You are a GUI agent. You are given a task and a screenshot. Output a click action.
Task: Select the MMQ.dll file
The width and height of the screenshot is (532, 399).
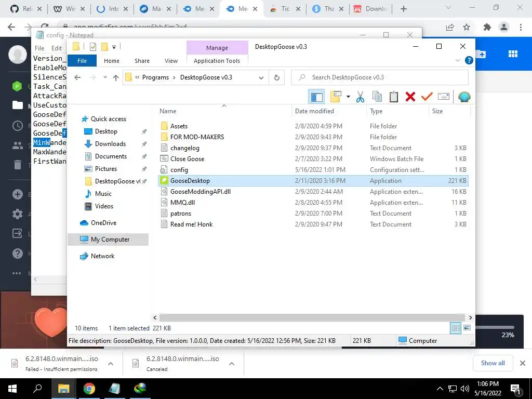pyautogui.click(x=182, y=202)
